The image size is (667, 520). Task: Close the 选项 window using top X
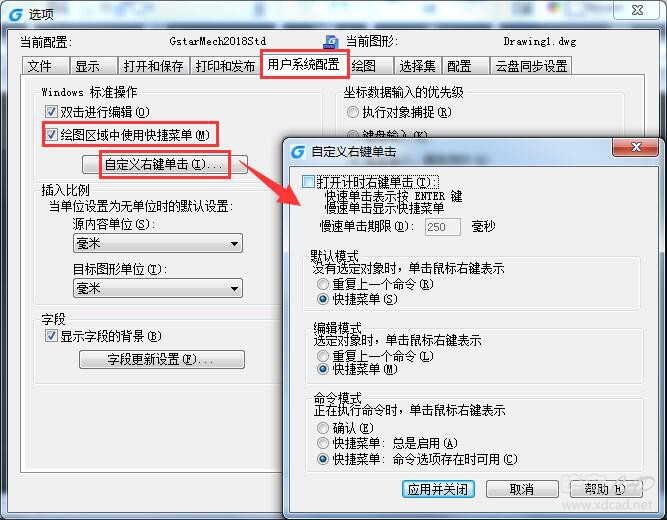pos(637,10)
